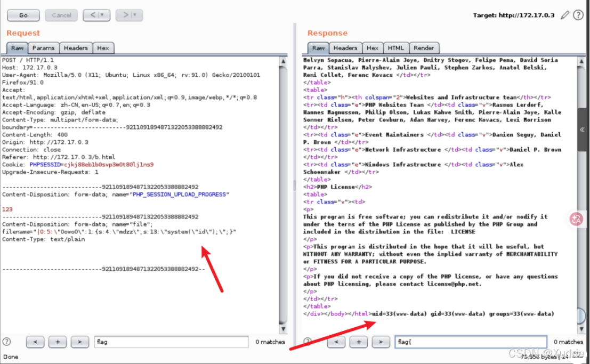Click the Done status text
Image resolution: width=590 pixels, height=364 pixels.
(11, 357)
